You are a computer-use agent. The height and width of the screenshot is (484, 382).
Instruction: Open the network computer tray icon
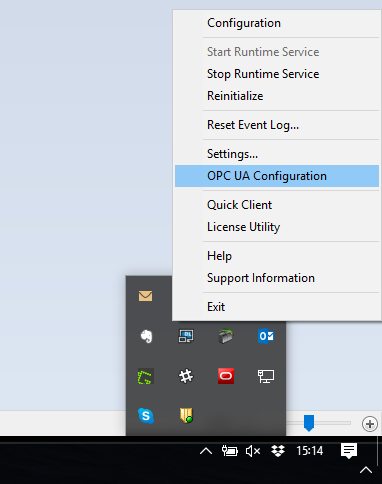[x=266, y=376]
